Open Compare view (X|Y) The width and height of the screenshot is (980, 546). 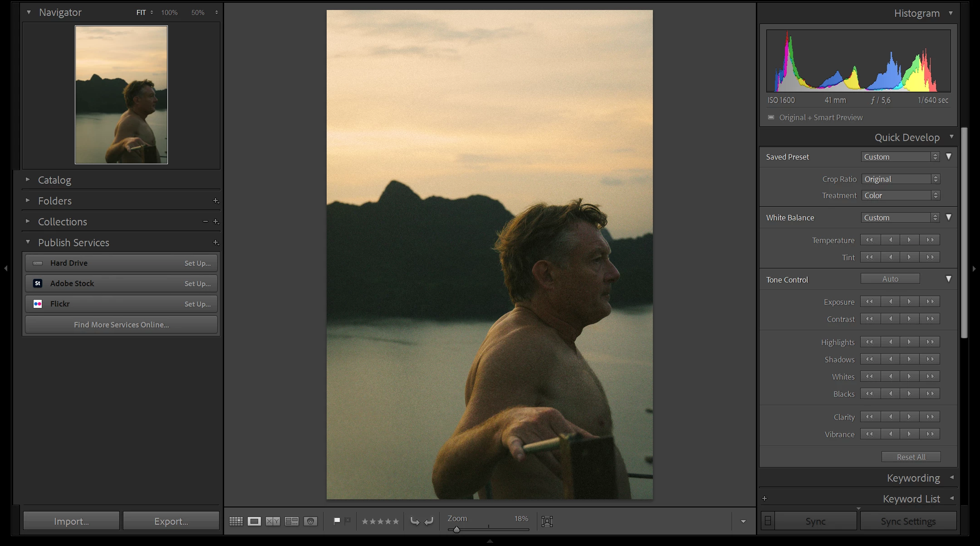click(273, 522)
